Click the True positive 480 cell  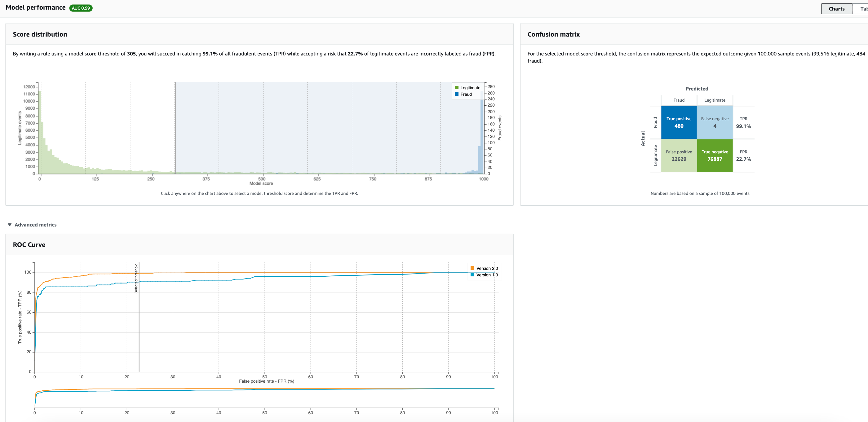pyautogui.click(x=679, y=123)
